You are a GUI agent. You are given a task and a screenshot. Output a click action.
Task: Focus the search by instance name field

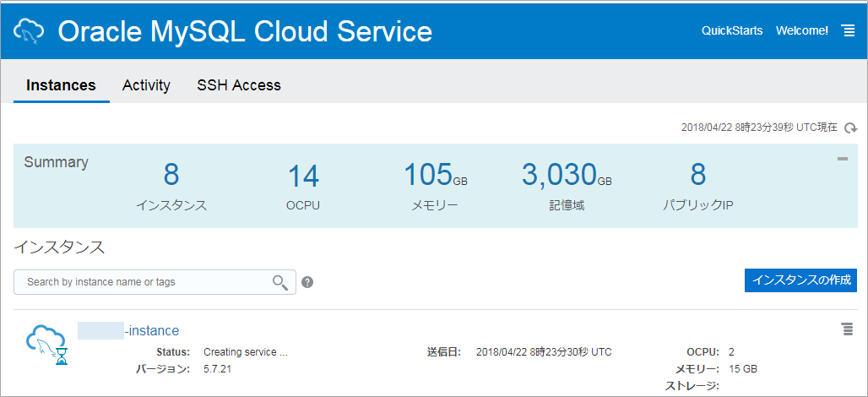(155, 282)
